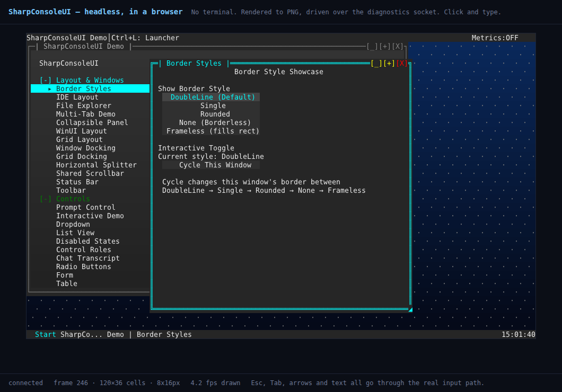The width and height of the screenshot is (562, 392).
Task: Open Shared Scrollbar demo
Action: 90,174
